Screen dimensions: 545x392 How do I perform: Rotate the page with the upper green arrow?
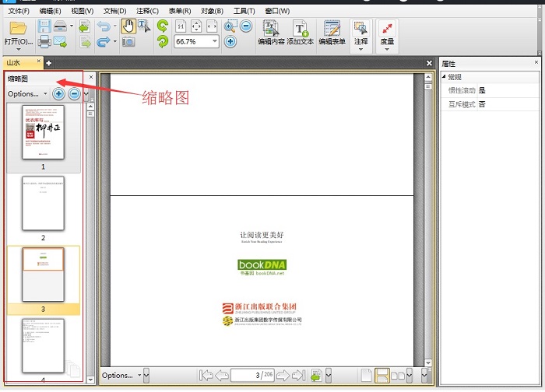(162, 26)
